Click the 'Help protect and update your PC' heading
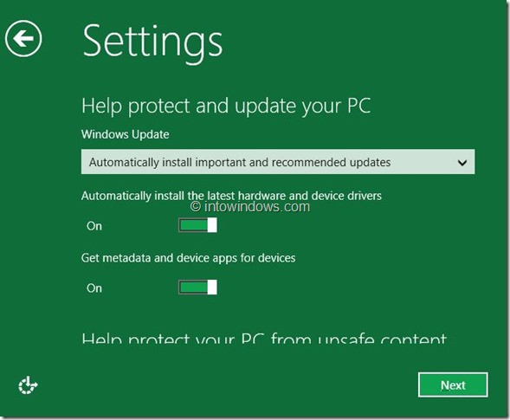Viewport: 510px width, 420px height. click(x=226, y=107)
